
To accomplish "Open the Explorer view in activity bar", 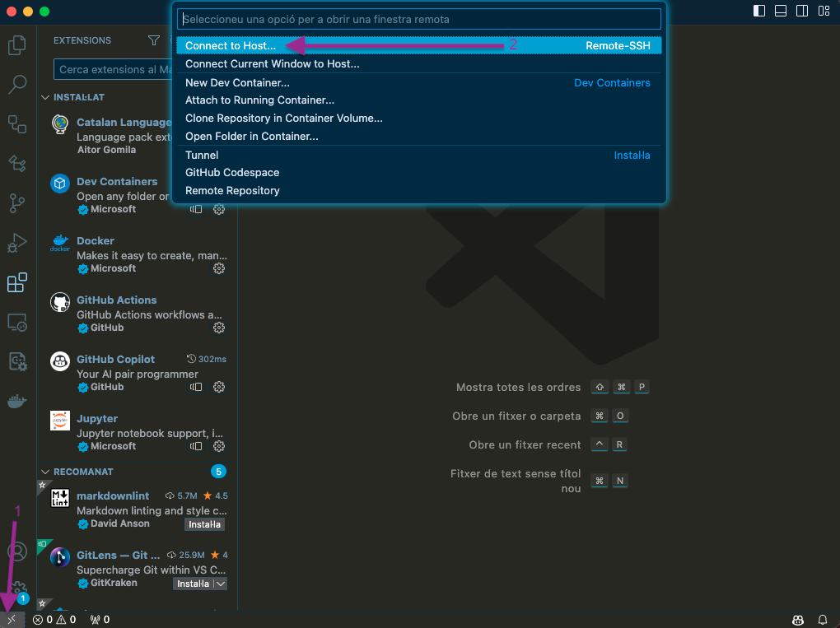I will point(17,45).
